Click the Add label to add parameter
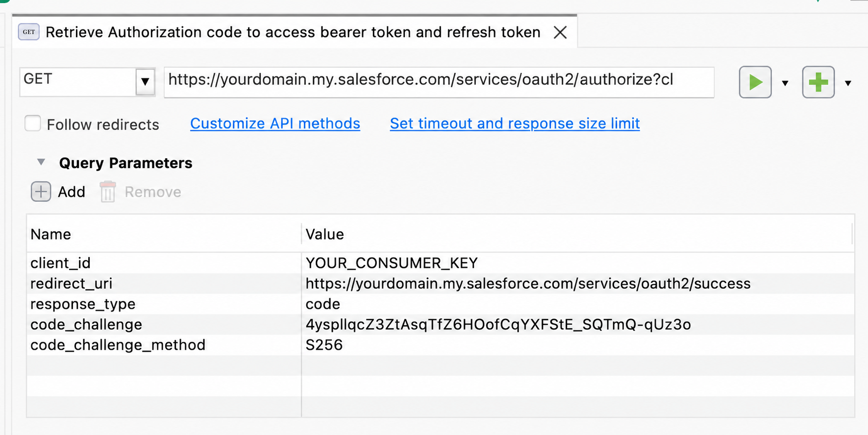This screenshot has height=435, width=868. (x=72, y=192)
